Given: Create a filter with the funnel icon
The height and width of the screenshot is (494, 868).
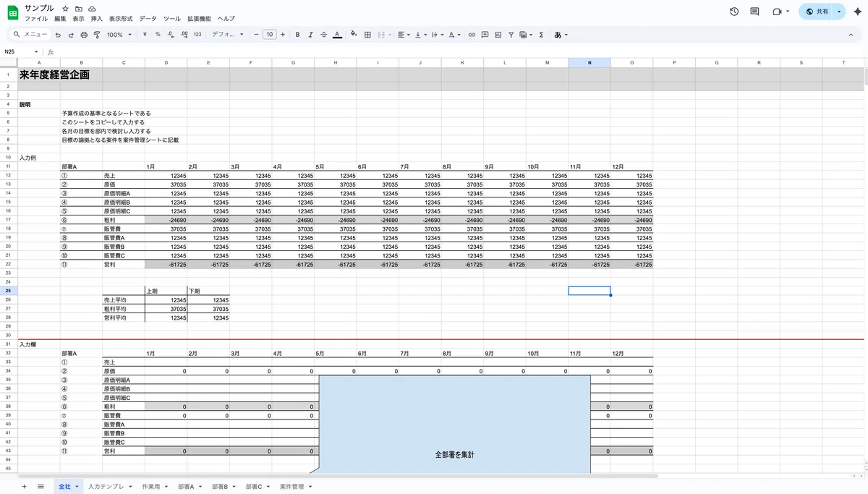Looking at the screenshot, I should [511, 34].
